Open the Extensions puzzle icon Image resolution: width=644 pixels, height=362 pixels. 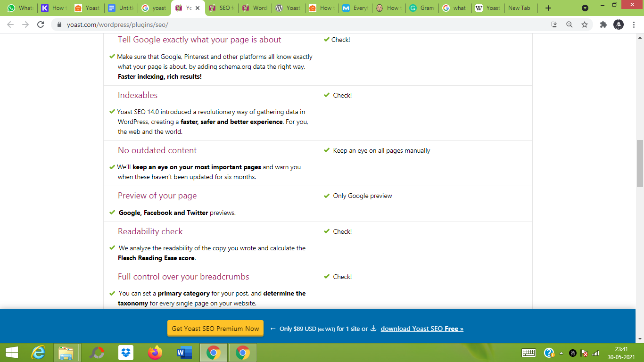coord(603,25)
